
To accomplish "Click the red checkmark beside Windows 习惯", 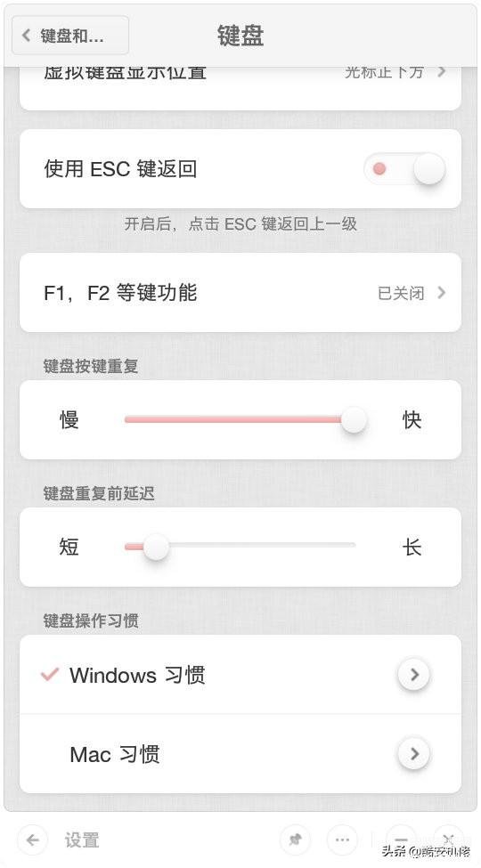I will 50,674.
